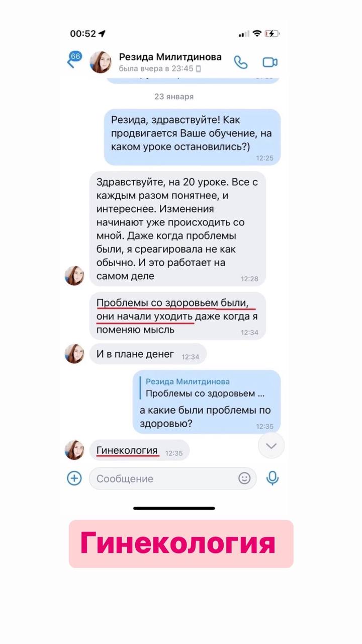Go back using the arrow with 66 badge
Screen dimensions: 362x644
(74, 59)
